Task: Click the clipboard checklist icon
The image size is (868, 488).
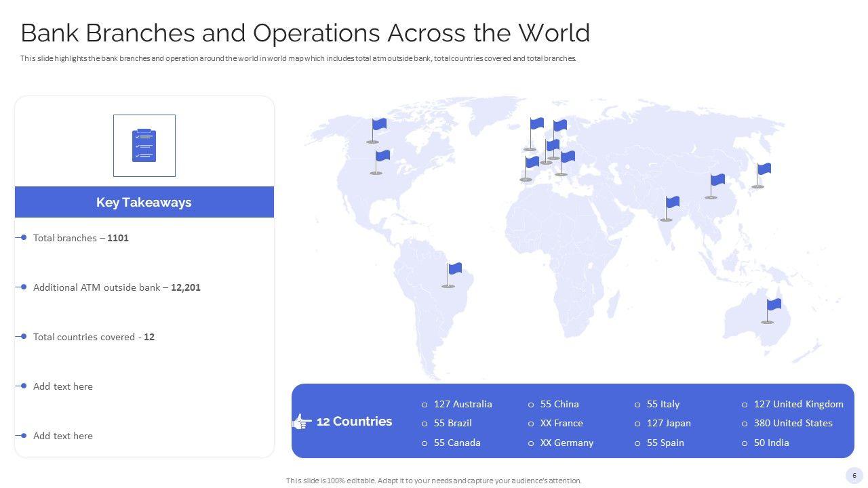Action: pyautogui.click(x=144, y=145)
